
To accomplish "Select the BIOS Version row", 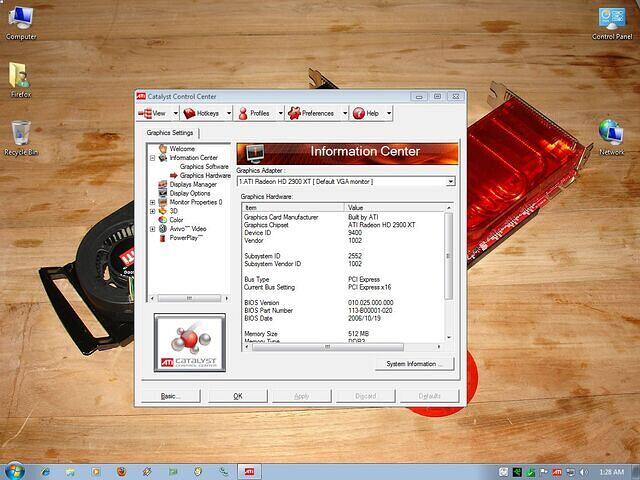I will click(x=344, y=302).
